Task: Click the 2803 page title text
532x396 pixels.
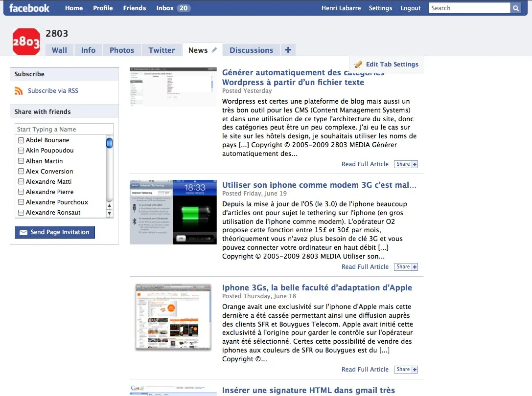Action: click(x=57, y=33)
